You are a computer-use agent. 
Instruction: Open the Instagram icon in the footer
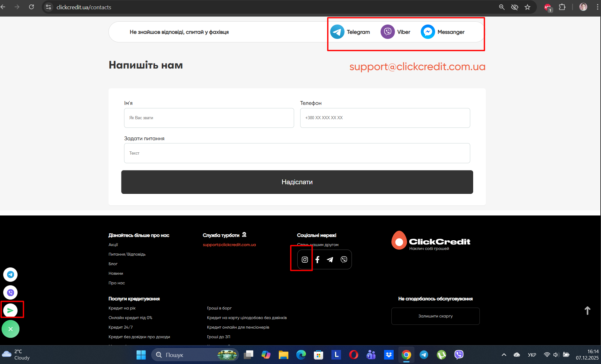pyautogui.click(x=305, y=259)
